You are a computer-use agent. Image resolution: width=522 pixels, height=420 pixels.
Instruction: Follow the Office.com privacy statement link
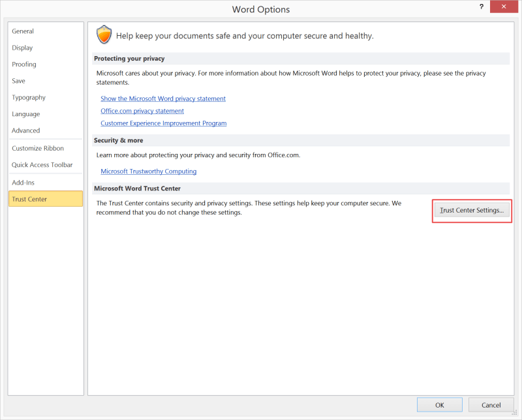(142, 111)
